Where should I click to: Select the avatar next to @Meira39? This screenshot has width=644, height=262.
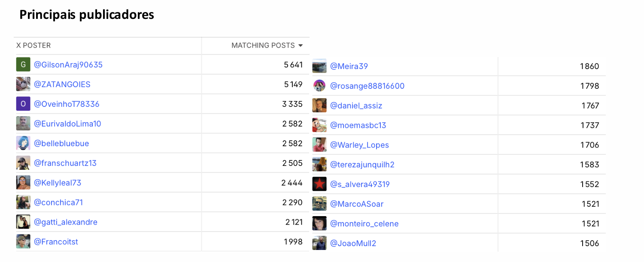click(x=319, y=66)
